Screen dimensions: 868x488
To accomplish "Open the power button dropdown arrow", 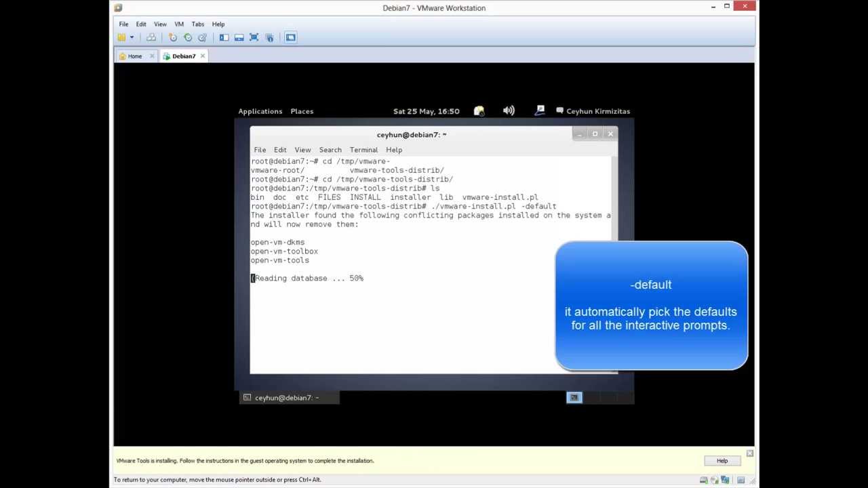I will (133, 37).
